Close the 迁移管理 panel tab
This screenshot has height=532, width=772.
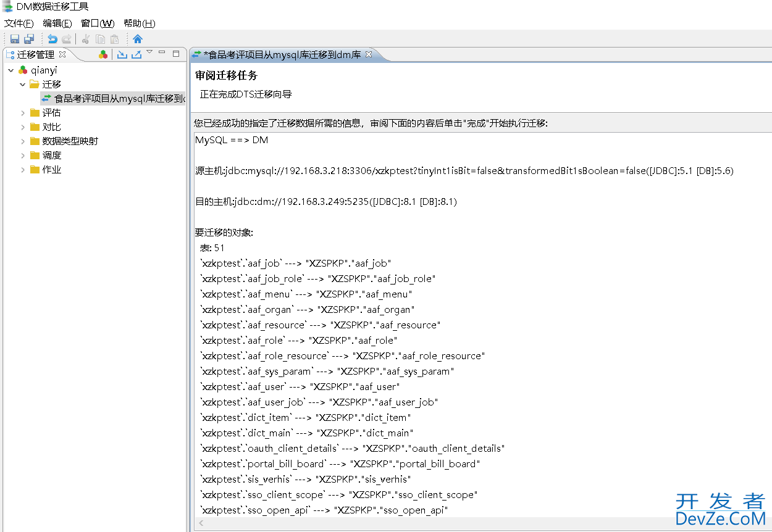tap(62, 54)
